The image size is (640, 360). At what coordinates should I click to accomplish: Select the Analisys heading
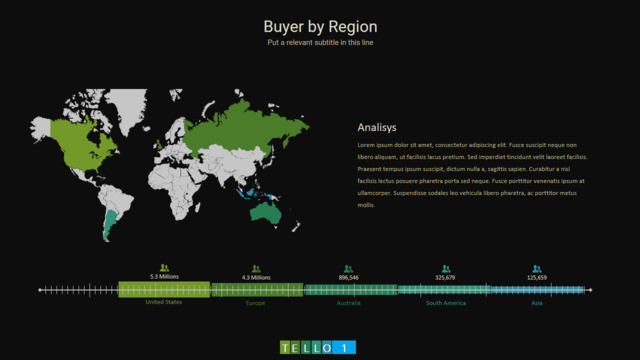point(377,127)
